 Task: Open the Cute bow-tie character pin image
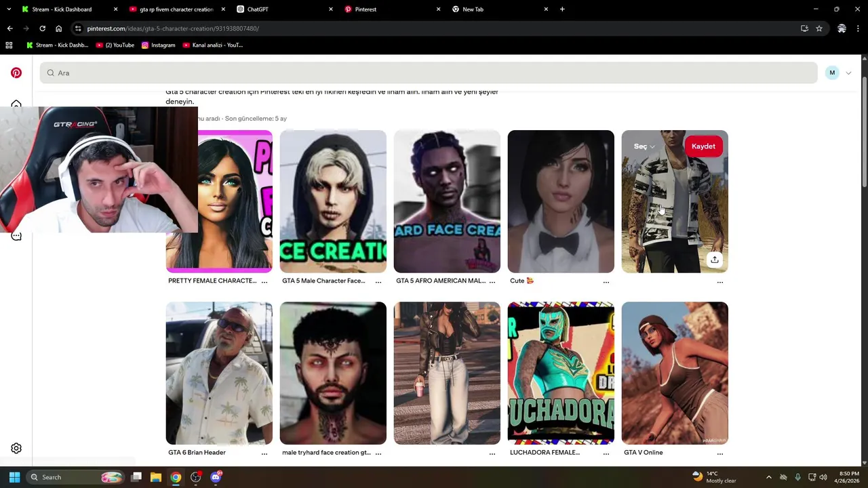click(x=561, y=201)
